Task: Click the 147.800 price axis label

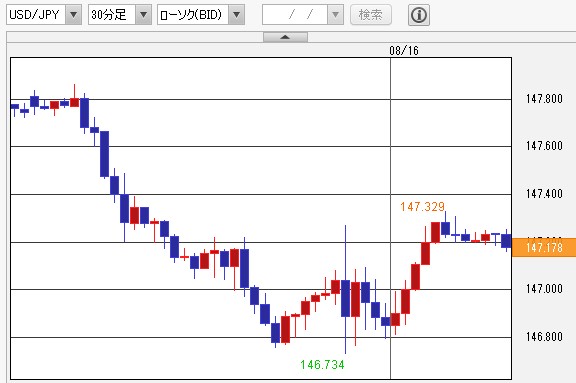Action: tap(544, 99)
